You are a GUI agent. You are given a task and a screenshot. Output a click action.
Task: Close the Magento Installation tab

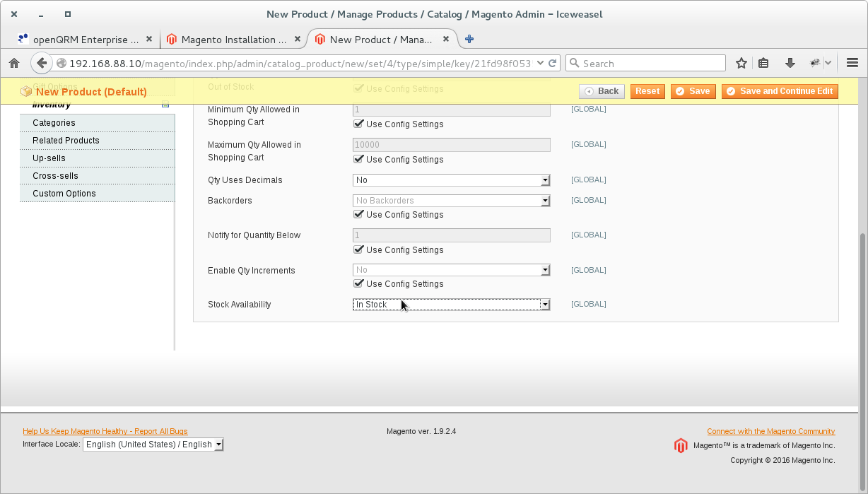point(298,40)
